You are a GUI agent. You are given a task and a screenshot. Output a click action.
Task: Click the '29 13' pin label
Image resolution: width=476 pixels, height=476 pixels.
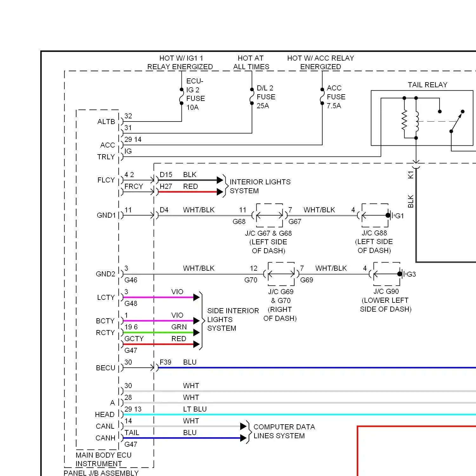coord(133,409)
